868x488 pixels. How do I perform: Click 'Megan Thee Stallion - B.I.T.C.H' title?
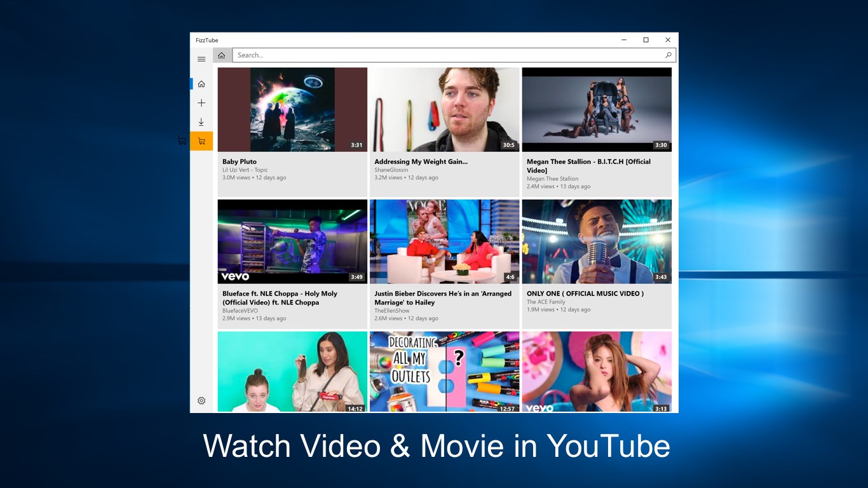(588, 166)
